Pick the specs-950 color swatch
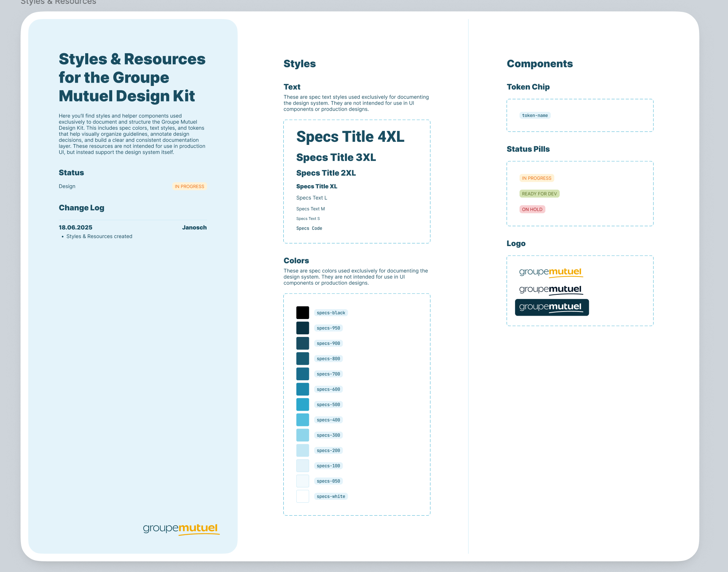The image size is (728, 572). point(302,328)
